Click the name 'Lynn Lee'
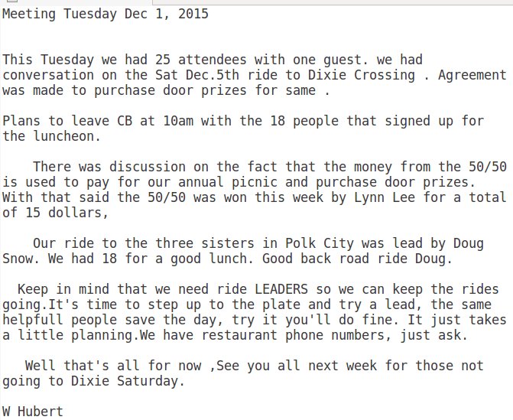513x420 pixels. click(x=385, y=197)
